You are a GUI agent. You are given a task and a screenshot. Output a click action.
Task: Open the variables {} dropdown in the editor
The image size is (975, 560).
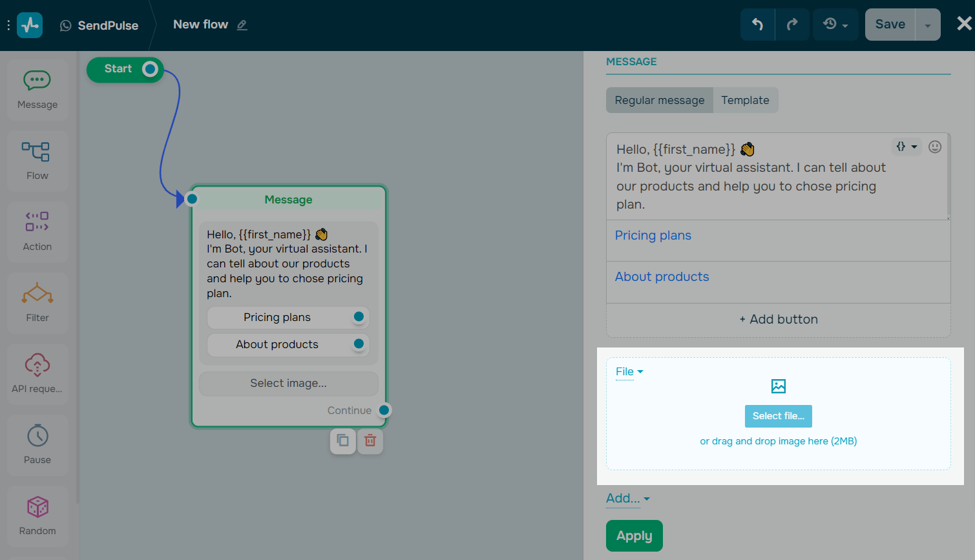[907, 147]
